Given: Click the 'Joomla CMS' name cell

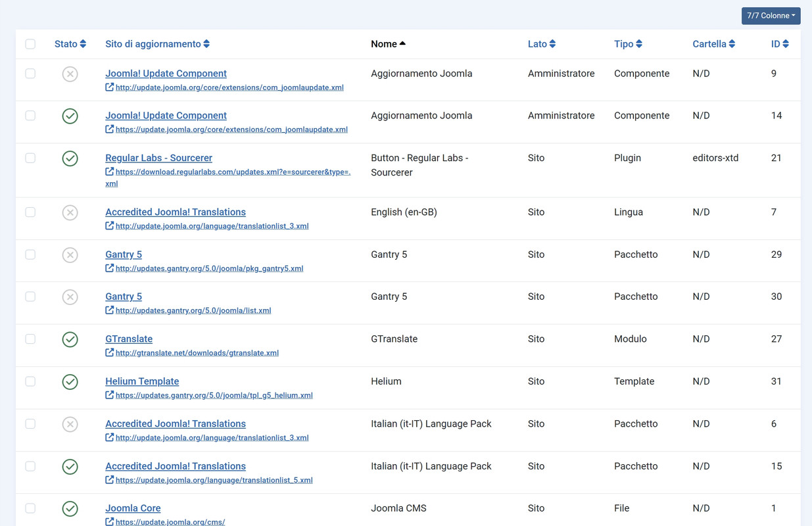Looking at the screenshot, I should coord(398,508).
